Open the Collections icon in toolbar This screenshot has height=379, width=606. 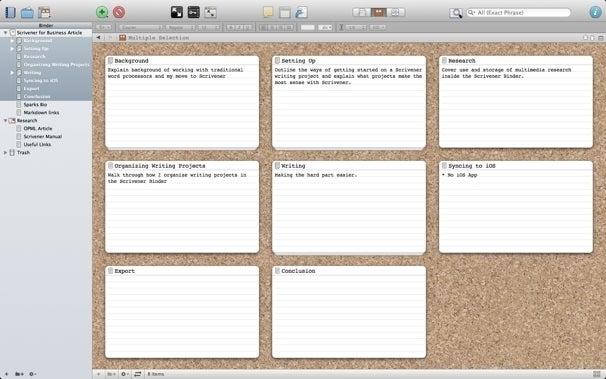click(x=27, y=12)
